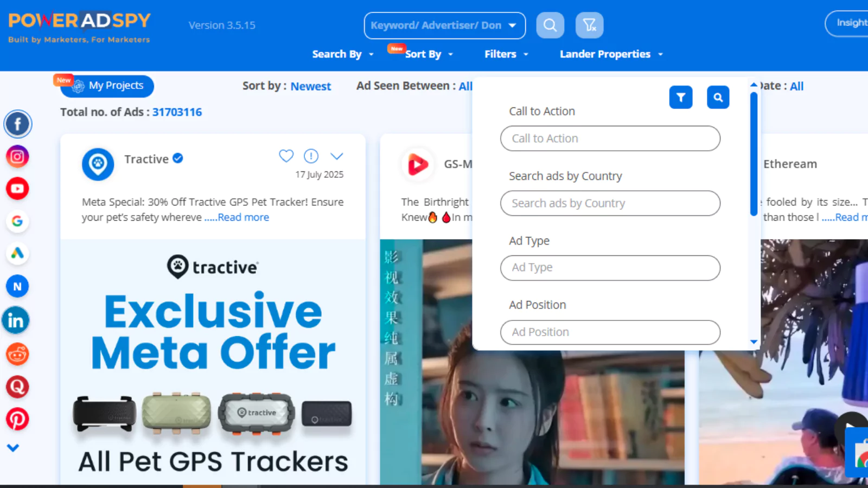Select the YouTube ads icon
868x488 pixels.
[x=17, y=189]
